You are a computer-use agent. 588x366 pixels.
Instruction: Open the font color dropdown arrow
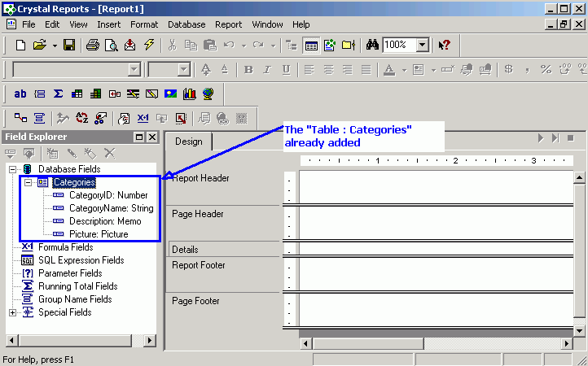coord(404,70)
